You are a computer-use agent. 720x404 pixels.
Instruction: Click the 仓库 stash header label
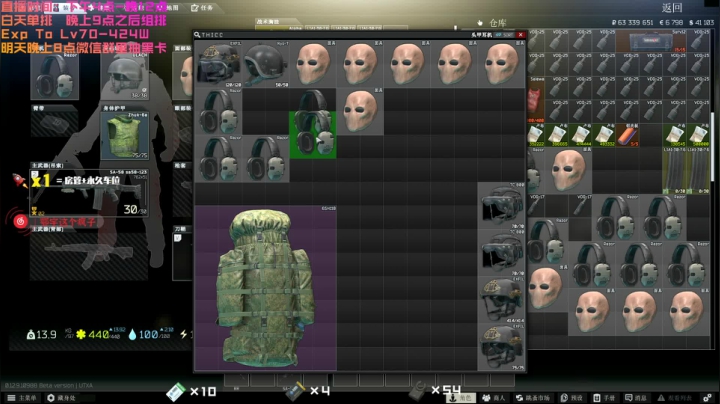click(498, 23)
